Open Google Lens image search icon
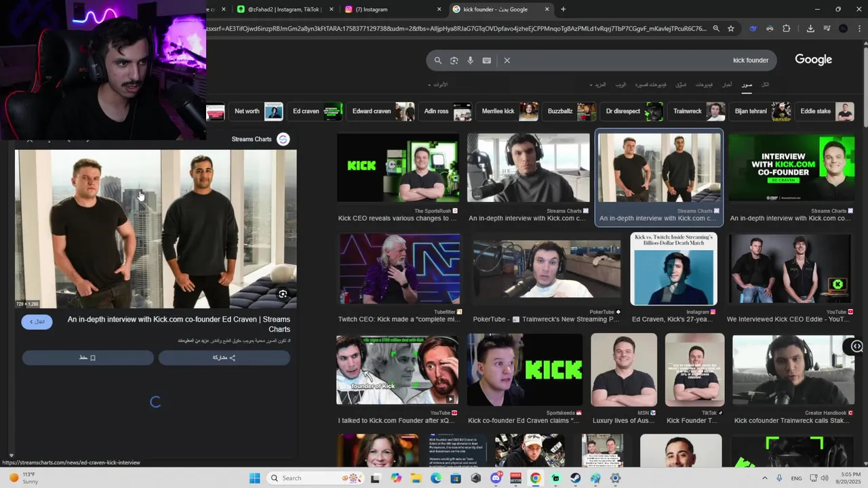Image resolution: width=868 pixels, height=488 pixels. (x=454, y=60)
